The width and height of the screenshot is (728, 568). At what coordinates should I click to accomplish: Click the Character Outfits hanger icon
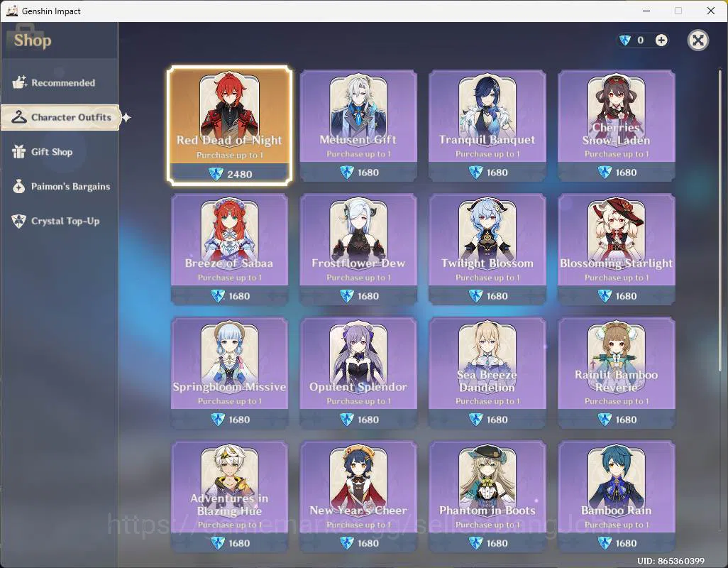coord(19,117)
